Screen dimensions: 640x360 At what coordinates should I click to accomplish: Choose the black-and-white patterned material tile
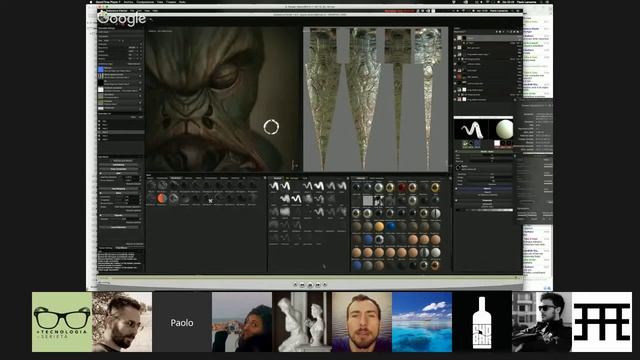click(379, 200)
